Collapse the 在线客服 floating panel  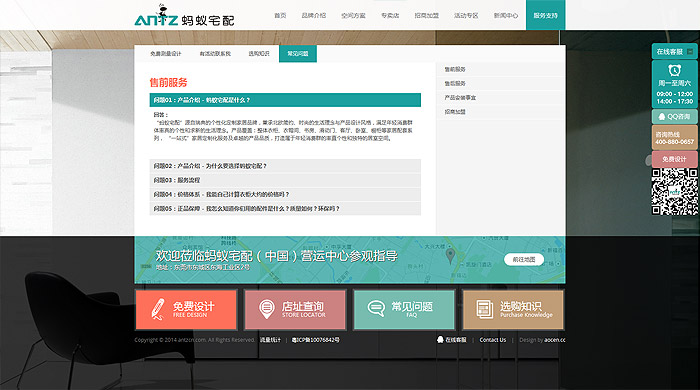[690, 52]
